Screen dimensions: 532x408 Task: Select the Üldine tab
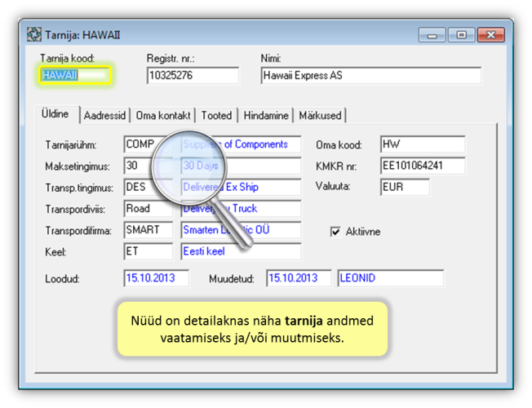coord(55,115)
